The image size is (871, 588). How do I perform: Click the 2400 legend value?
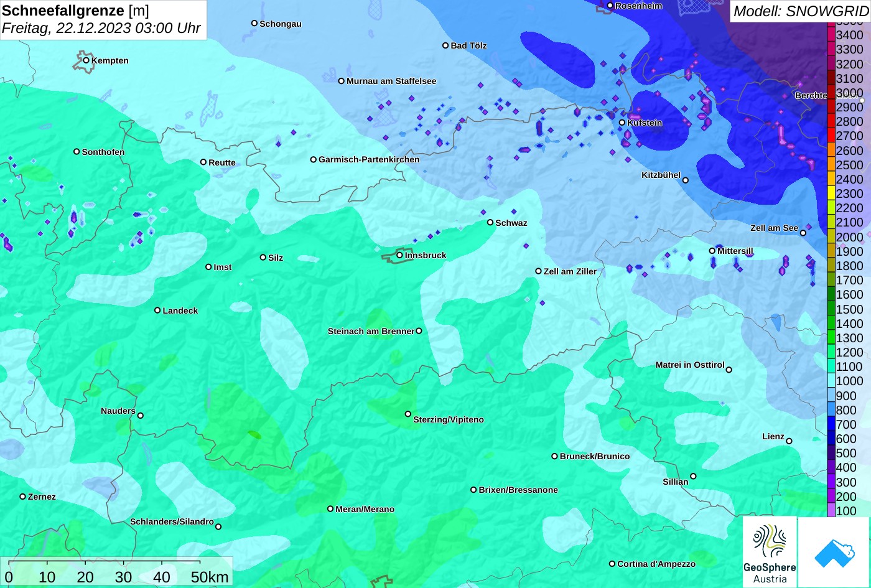click(x=849, y=179)
